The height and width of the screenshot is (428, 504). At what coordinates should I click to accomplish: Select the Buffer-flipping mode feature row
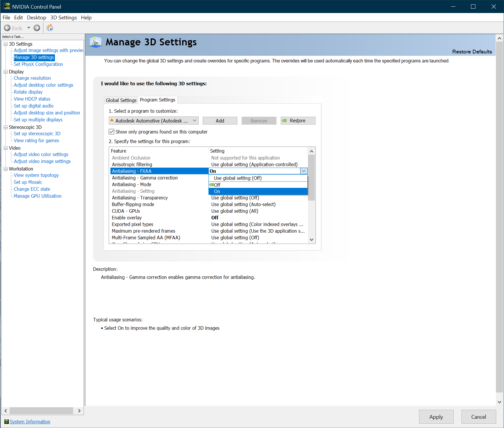click(x=209, y=204)
